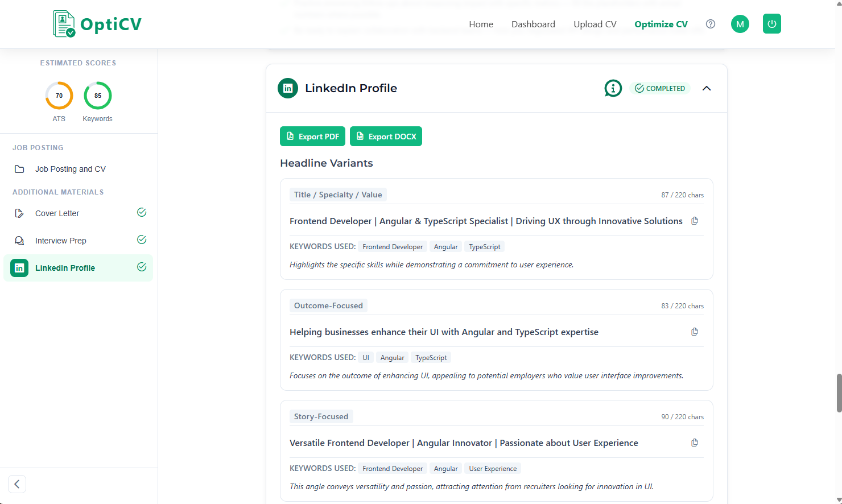This screenshot has width=842, height=504.
Task: Click the User Experience keyword chip
Action: 493,469
